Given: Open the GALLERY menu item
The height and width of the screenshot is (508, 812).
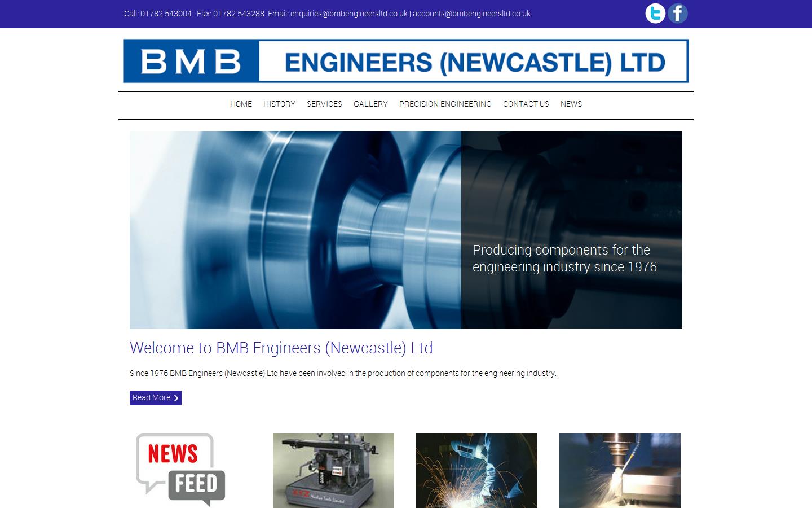Looking at the screenshot, I should (x=370, y=104).
